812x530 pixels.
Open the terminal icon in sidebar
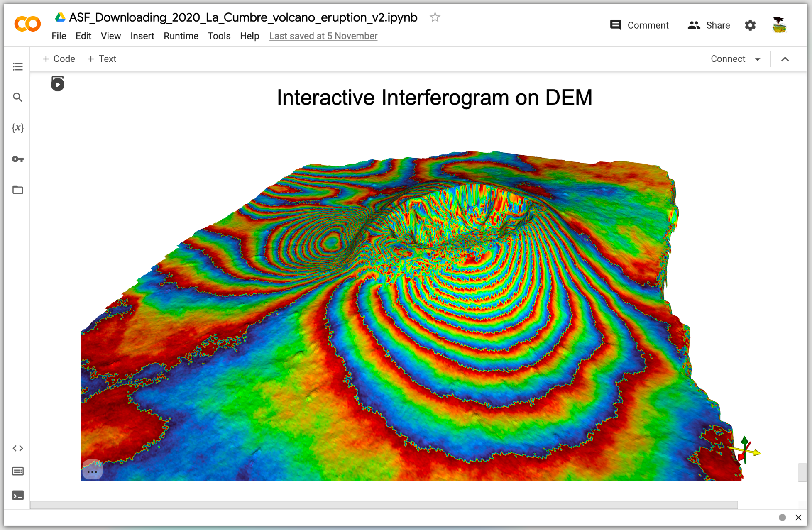pyautogui.click(x=17, y=495)
